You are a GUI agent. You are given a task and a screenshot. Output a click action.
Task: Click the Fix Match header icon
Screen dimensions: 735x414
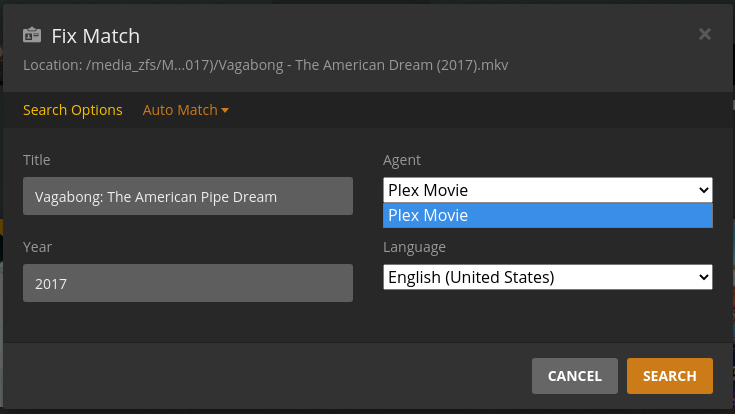(32, 37)
